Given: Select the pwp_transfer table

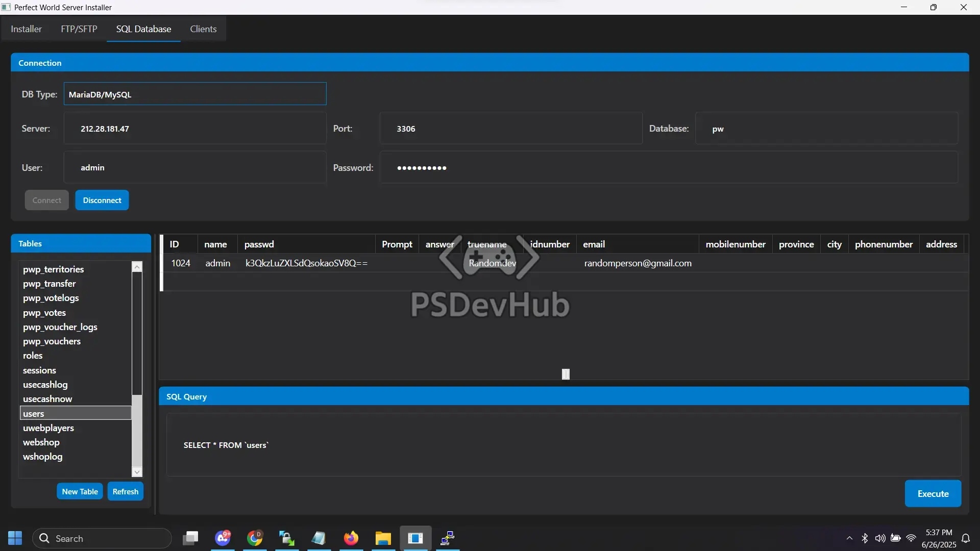Looking at the screenshot, I should 76,284.
